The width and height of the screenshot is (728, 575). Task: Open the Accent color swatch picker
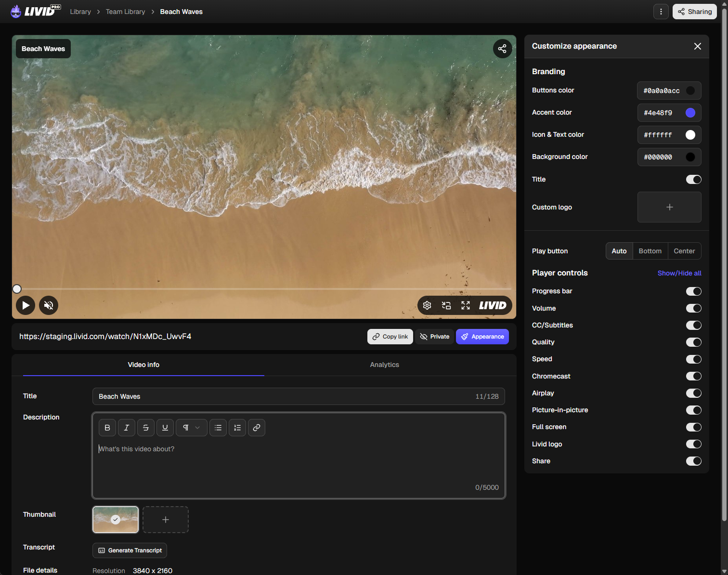coord(690,113)
